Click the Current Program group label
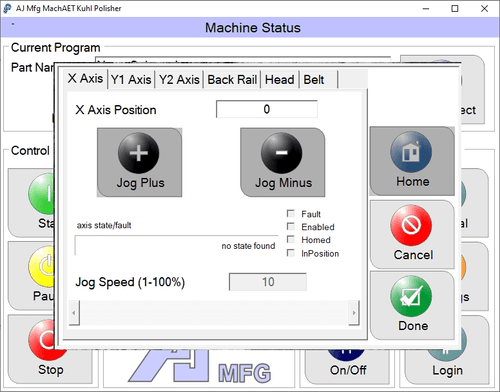Viewport: 500px width, 392px height. 56,48
